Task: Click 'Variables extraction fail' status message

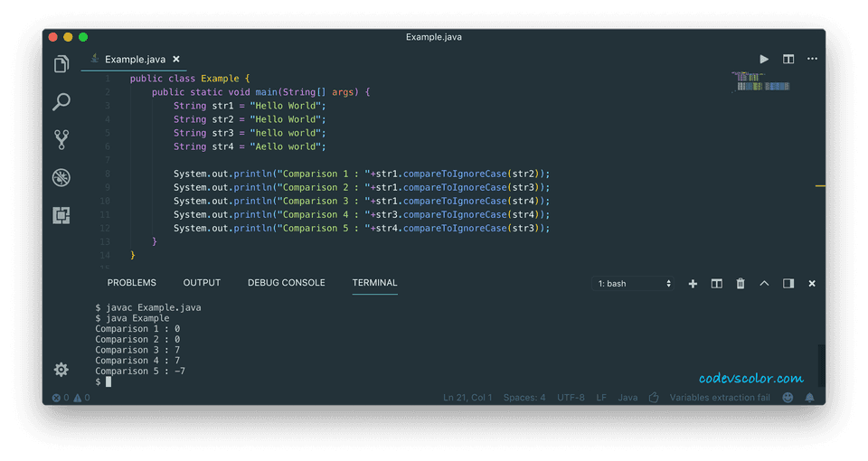Action: click(x=720, y=398)
